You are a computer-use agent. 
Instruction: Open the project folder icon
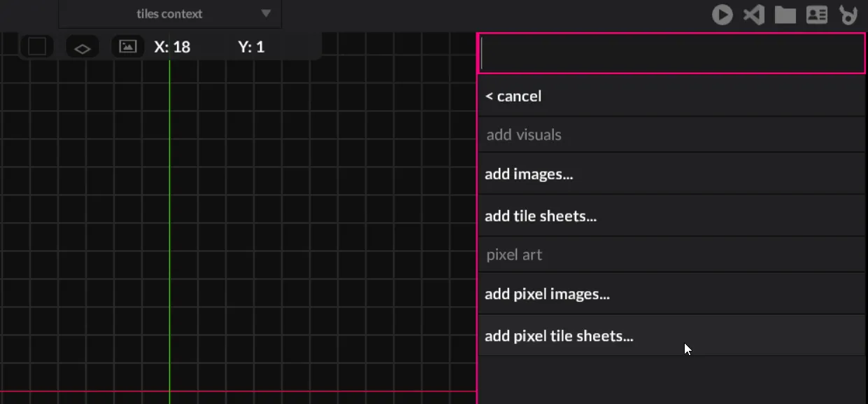[x=785, y=15]
